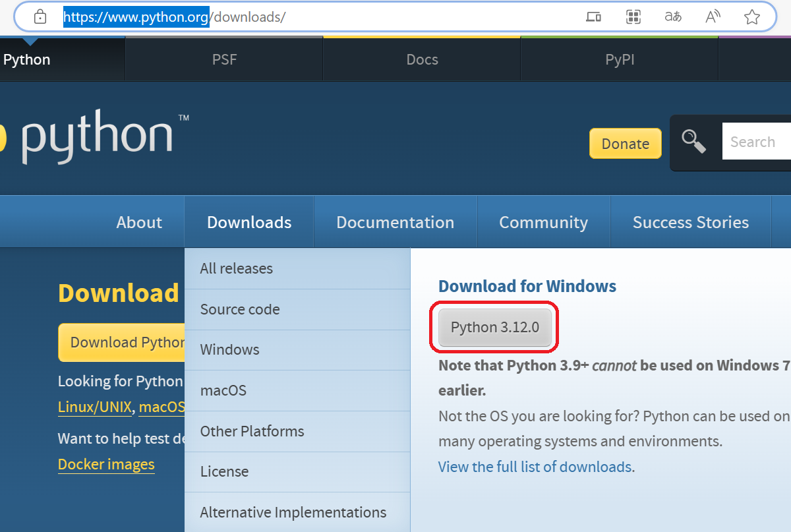Open the Downloads navigation menu
791x532 pixels.
pos(249,222)
